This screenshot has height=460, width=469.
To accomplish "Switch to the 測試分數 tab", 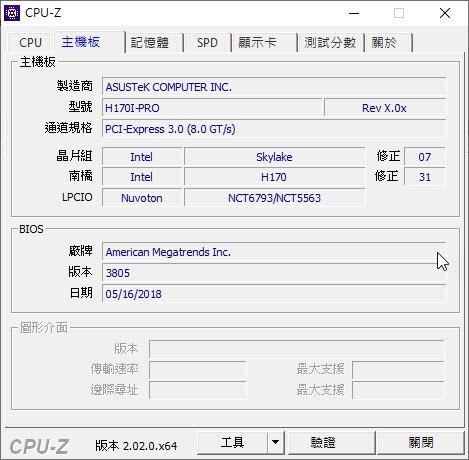I will pyautogui.click(x=330, y=43).
